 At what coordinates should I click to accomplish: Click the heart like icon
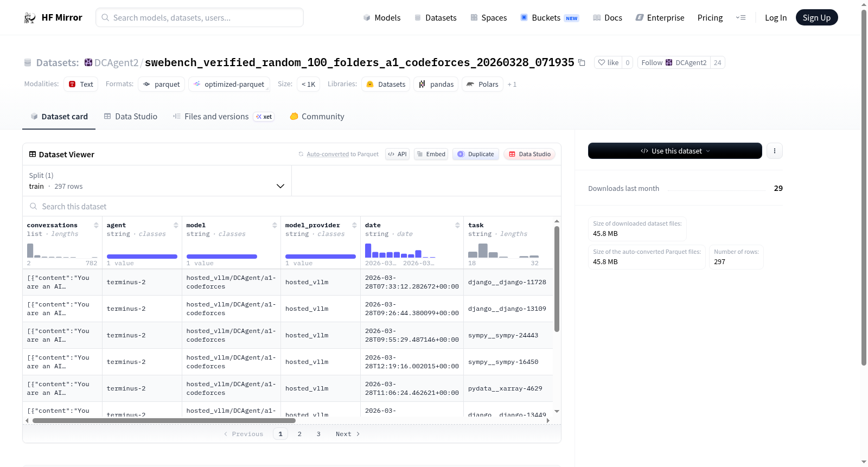602,62
